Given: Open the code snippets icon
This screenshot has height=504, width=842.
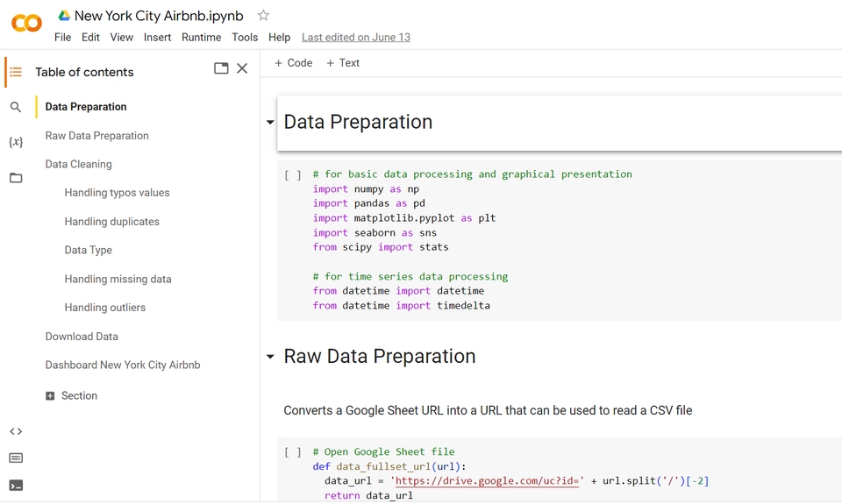Looking at the screenshot, I should tap(16, 431).
